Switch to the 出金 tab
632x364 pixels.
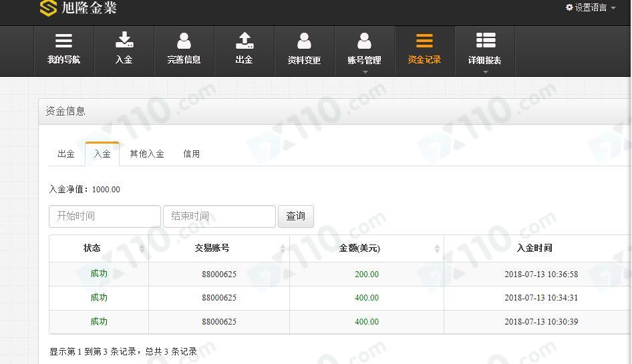[x=66, y=154]
